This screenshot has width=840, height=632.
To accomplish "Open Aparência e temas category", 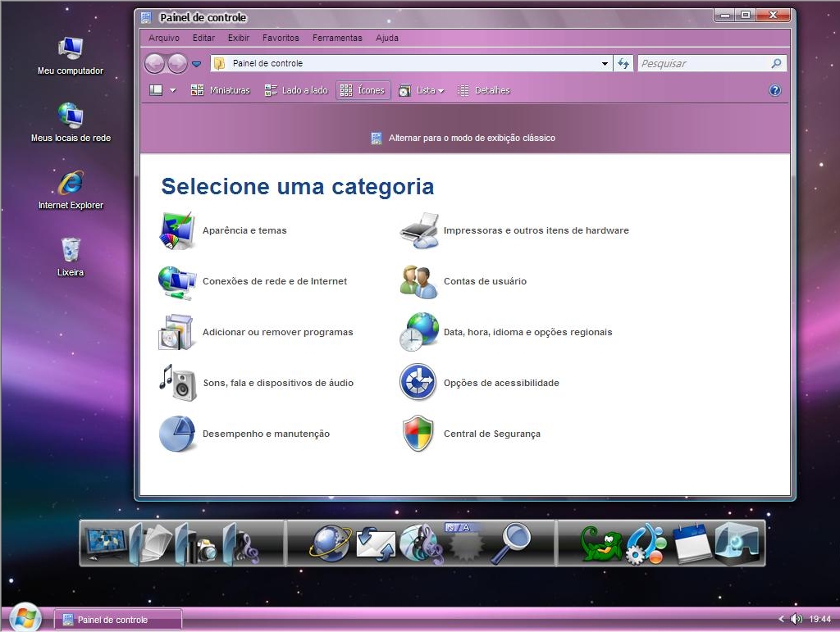I will [244, 230].
